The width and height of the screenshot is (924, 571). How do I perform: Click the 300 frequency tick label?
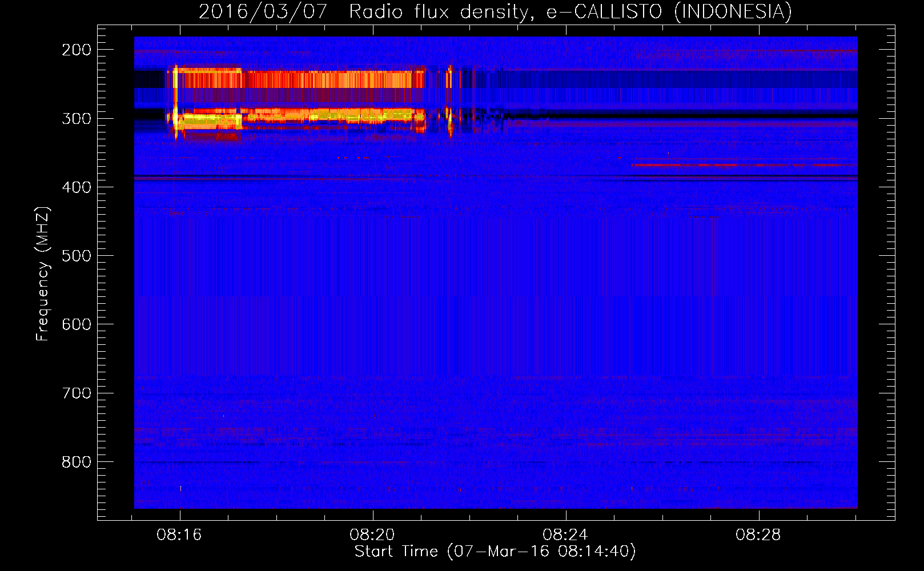77,119
